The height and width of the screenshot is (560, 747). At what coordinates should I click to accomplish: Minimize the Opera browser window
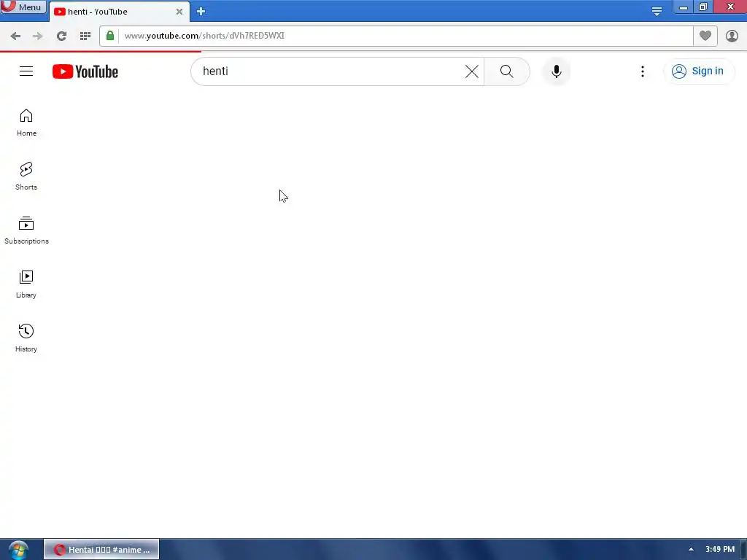pos(683,7)
